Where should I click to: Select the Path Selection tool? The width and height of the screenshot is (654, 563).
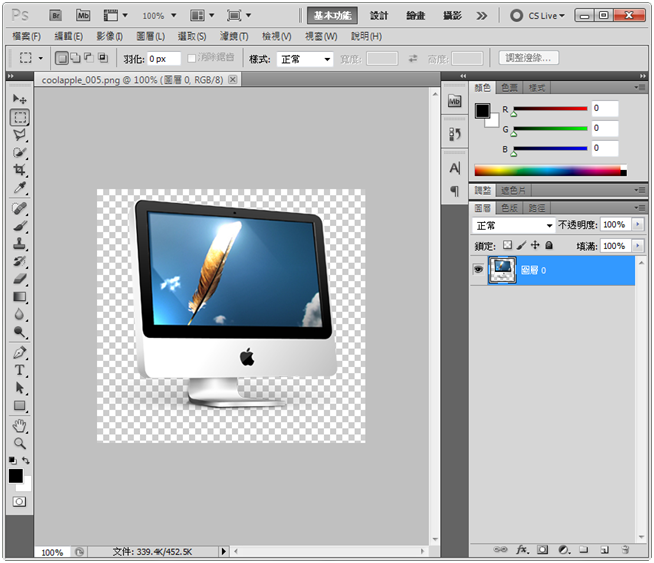(x=19, y=387)
